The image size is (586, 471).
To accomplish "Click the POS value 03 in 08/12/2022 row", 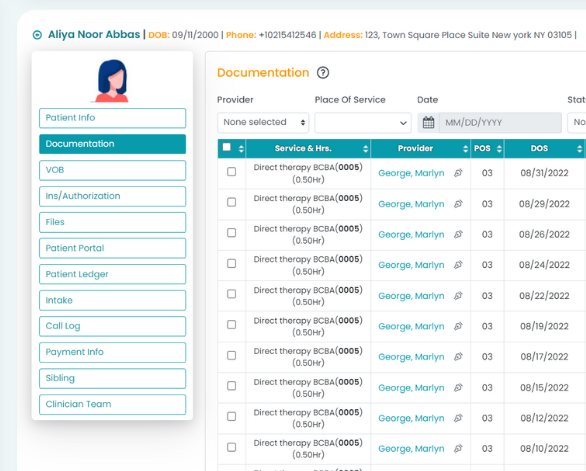I will 487,418.
